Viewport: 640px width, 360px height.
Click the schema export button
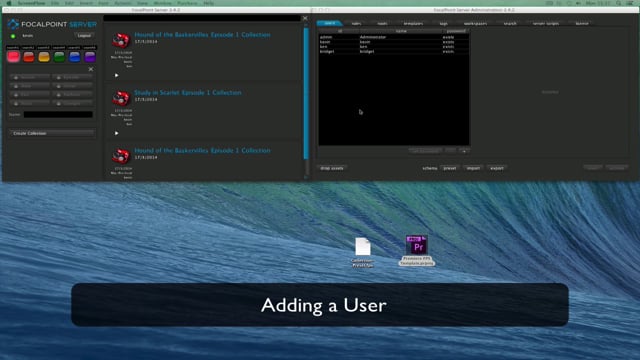click(x=497, y=168)
